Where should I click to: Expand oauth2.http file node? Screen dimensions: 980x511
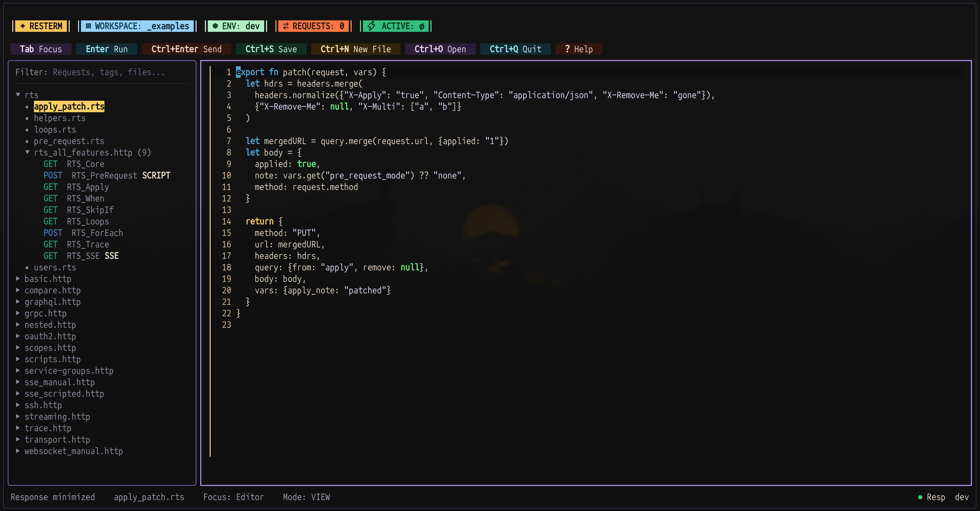click(18, 336)
